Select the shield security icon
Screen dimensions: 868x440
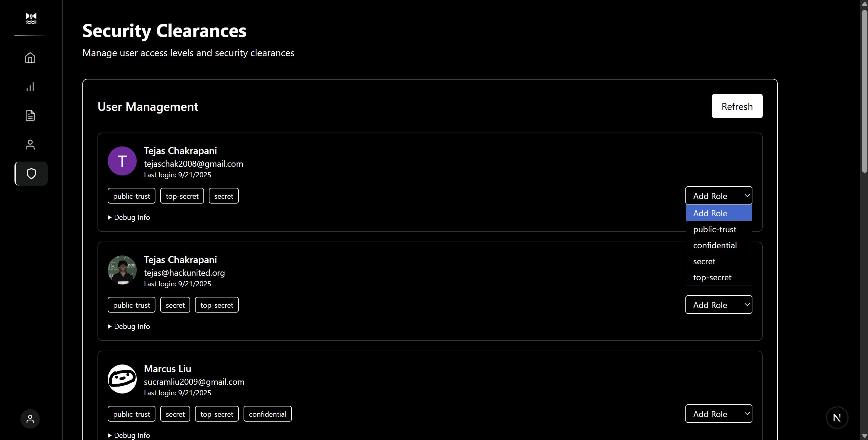[x=31, y=174]
